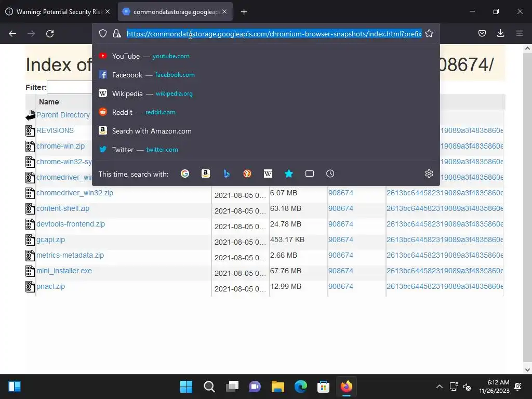Choose Reddit suggestion in dropdown
532x399 pixels.
tap(266, 112)
